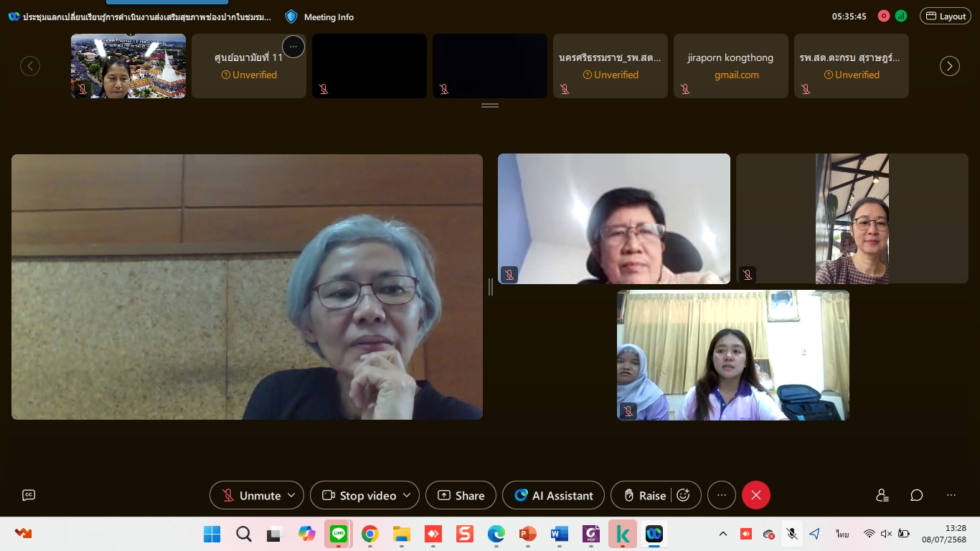Click the green connection quality indicator

tap(901, 16)
